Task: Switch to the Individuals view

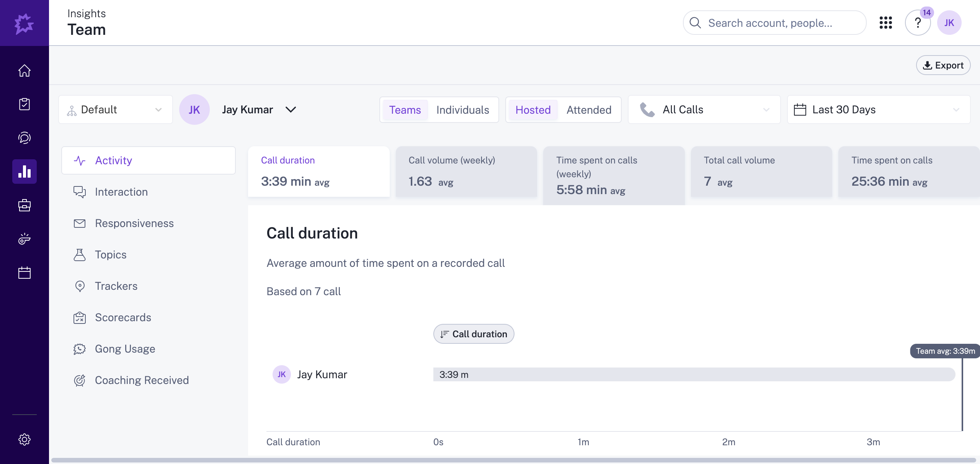Action: click(x=462, y=110)
